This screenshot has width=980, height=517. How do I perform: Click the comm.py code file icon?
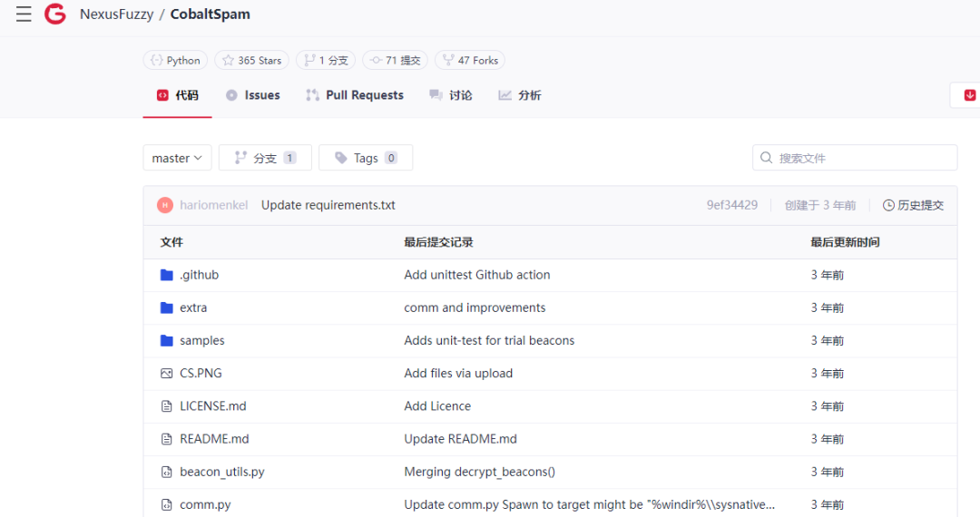click(166, 504)
